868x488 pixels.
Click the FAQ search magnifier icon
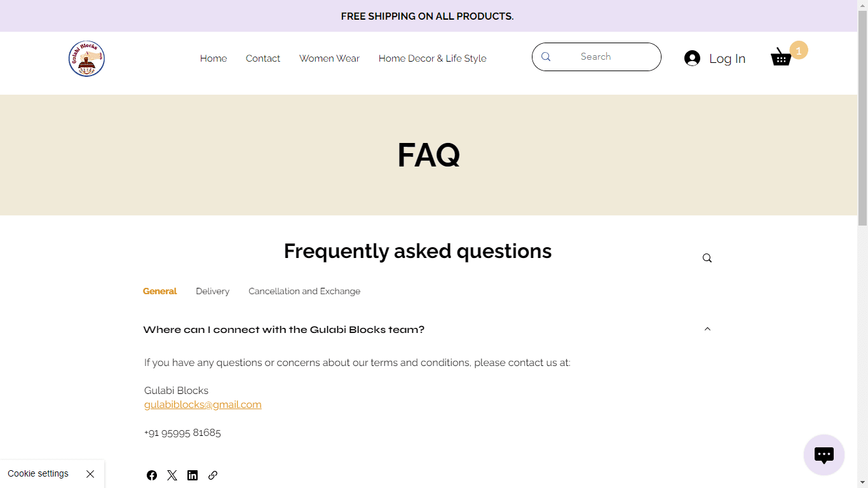point(707,258)
